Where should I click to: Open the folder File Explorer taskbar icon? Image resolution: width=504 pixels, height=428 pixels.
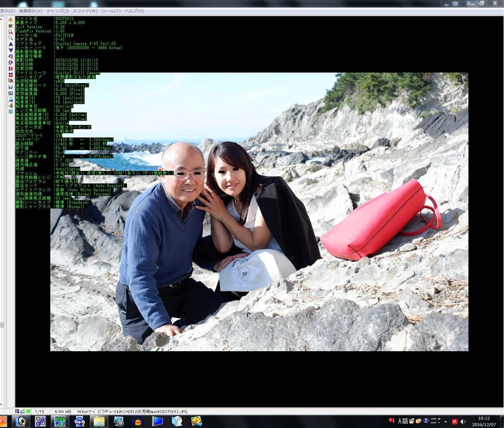click(x=99, y=421)
